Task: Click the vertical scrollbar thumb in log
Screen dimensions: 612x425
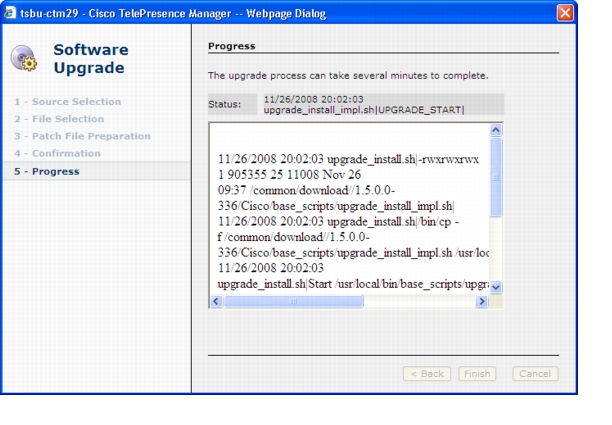Action: coord(496,177)
